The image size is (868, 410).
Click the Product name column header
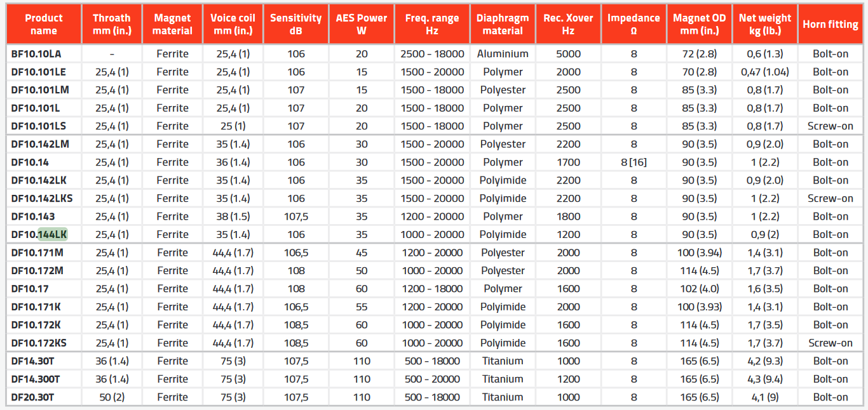44,24
